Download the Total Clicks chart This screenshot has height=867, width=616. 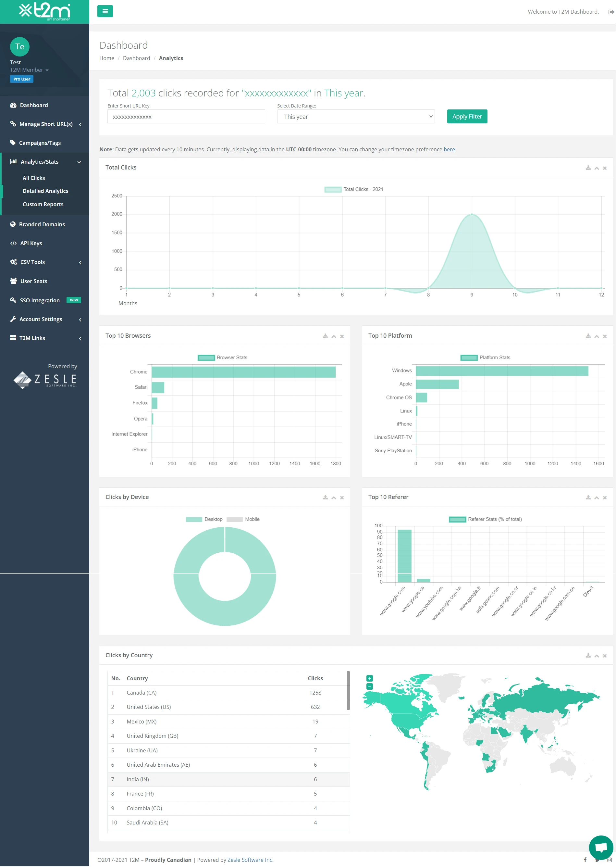coord(588,168)
